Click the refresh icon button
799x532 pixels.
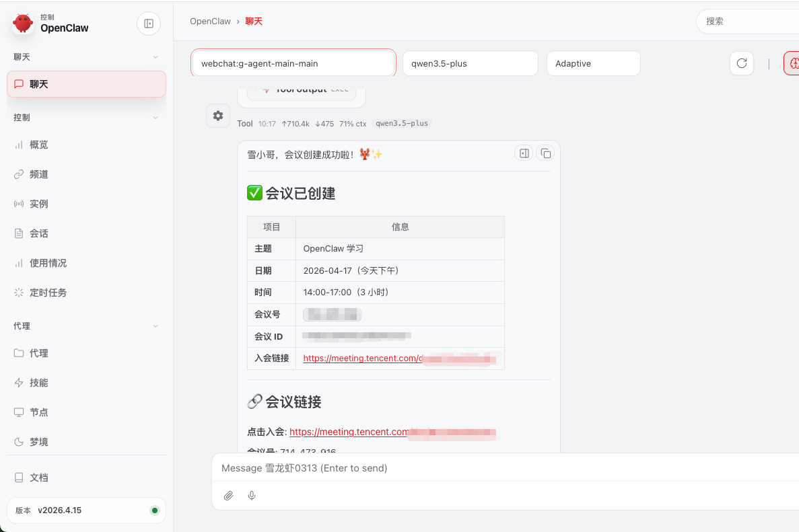click(x=742, y=63)
